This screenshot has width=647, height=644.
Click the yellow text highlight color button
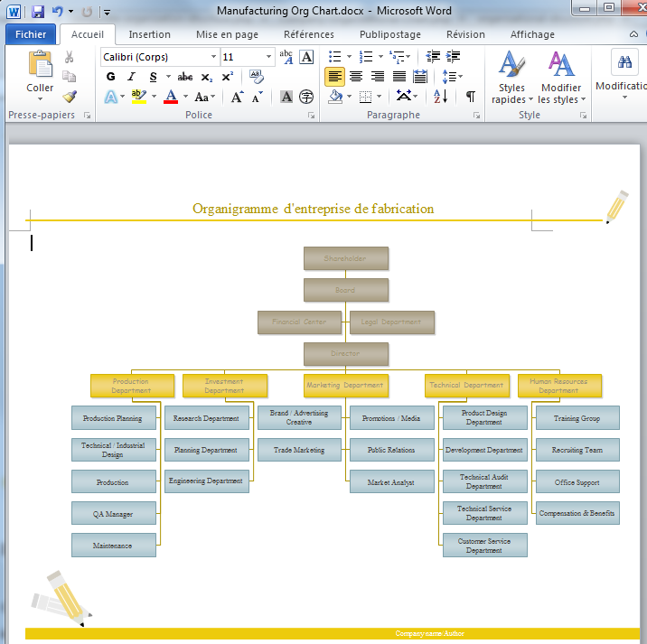pyautogui.click(x=137, y=97)
